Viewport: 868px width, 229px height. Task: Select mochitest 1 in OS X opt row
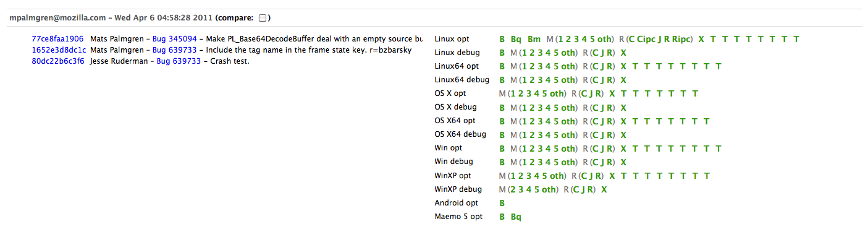coord(512,94)
